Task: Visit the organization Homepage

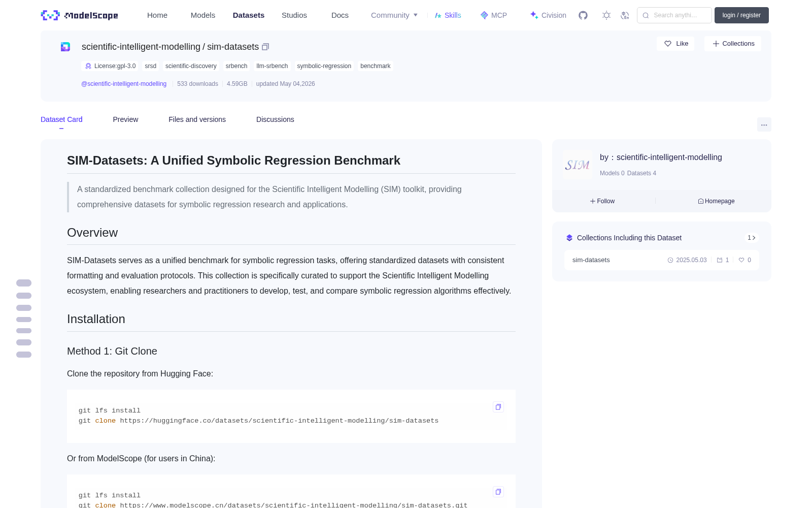Action: pos(716,201)
